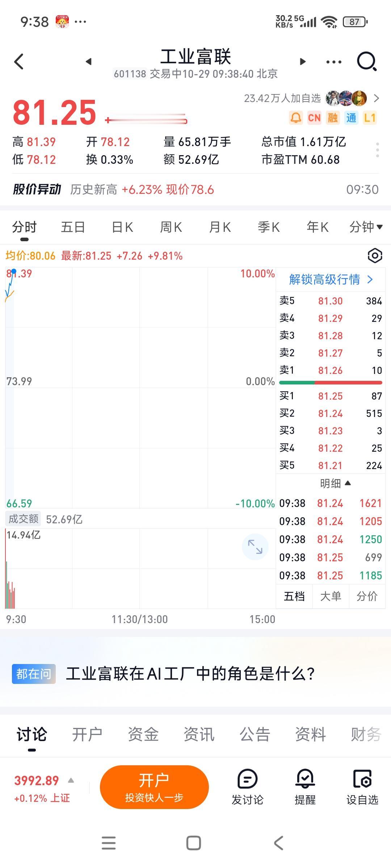Switch to 资金 section tab
Screen dimensions: 391x868
(143, 734)
